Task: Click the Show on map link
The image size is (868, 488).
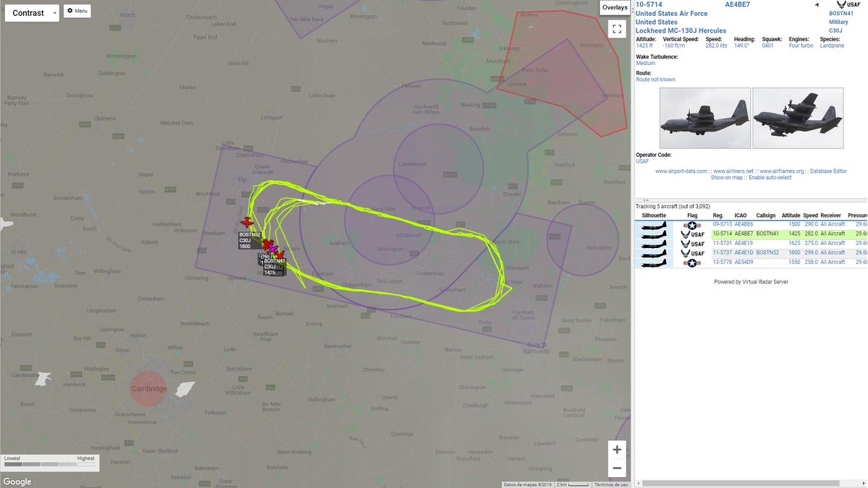Action: (x=727, y=178)
